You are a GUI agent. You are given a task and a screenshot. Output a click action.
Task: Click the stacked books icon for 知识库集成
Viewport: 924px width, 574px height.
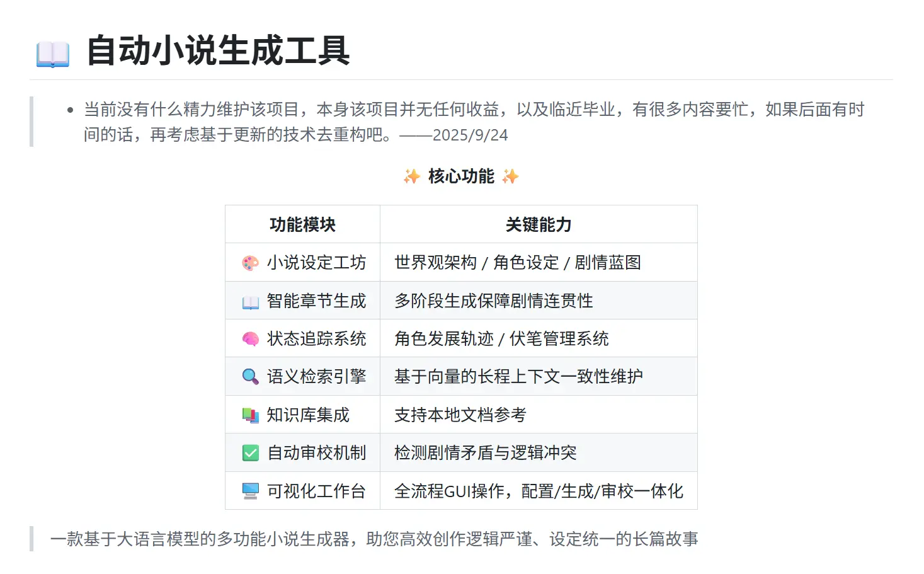point(250,415)
